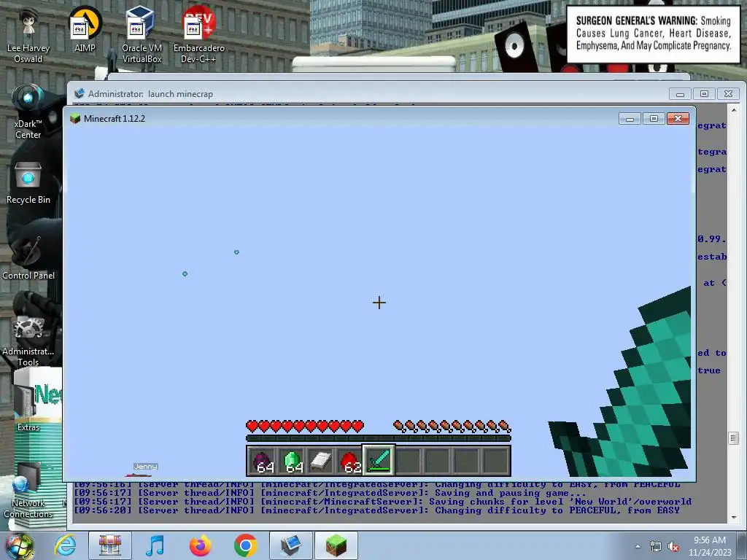Open the Extras desktop icon
This screenshot has height=560, width=747.
pos(28,407)
